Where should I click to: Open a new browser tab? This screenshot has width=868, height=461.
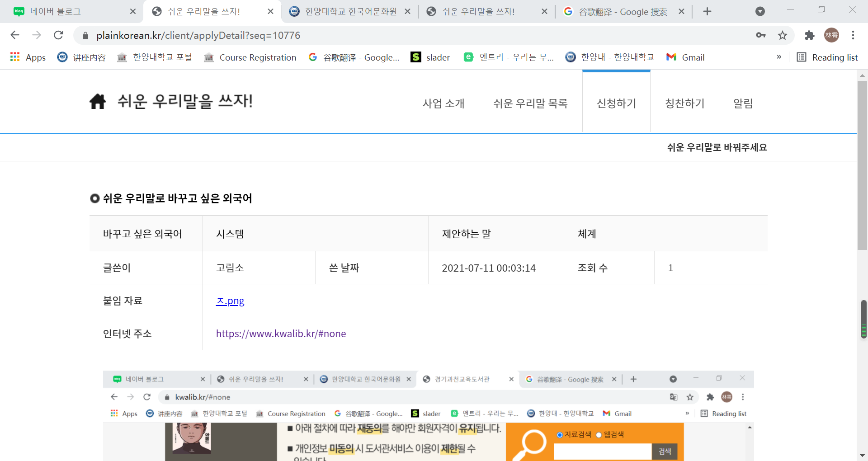[x=708, y=12]
